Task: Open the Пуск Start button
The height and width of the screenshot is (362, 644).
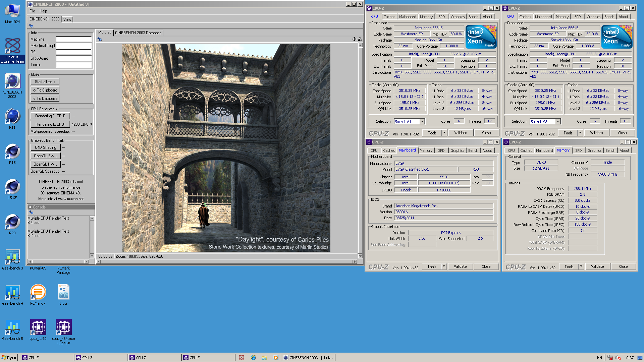Action: pyautogui.click(x=9, y=358)
